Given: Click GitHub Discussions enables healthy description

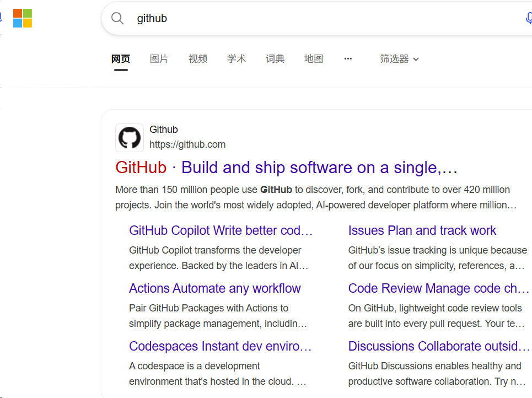Looking at the screenshot, I should click(x=437, y=374).
